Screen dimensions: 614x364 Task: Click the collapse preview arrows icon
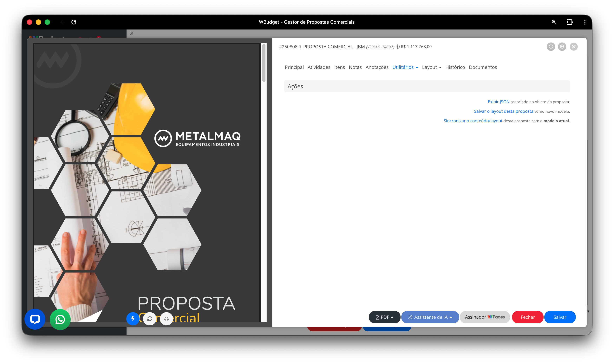(166, 319)
